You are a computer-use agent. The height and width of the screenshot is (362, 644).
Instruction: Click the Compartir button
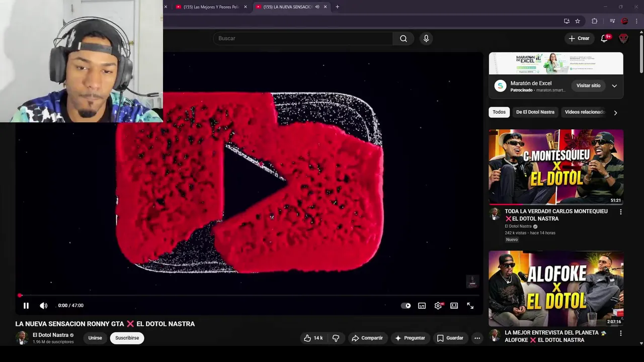pyautogui.click(x=367, y=338)
